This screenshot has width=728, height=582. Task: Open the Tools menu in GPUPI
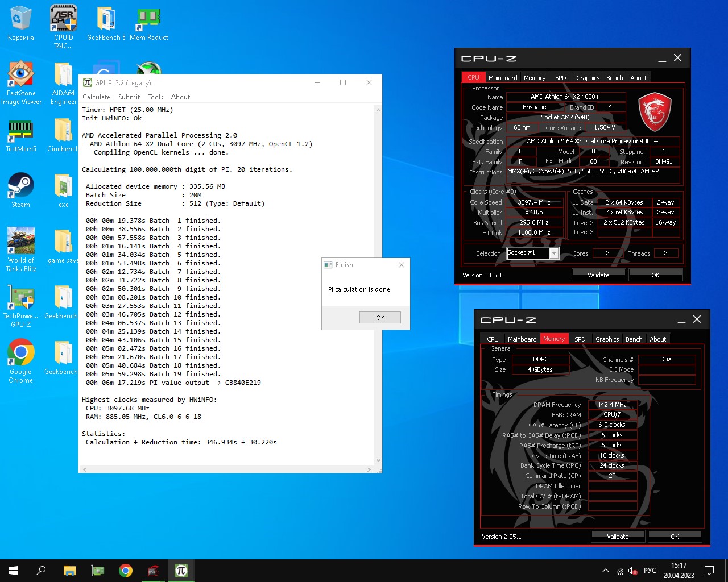155,97
